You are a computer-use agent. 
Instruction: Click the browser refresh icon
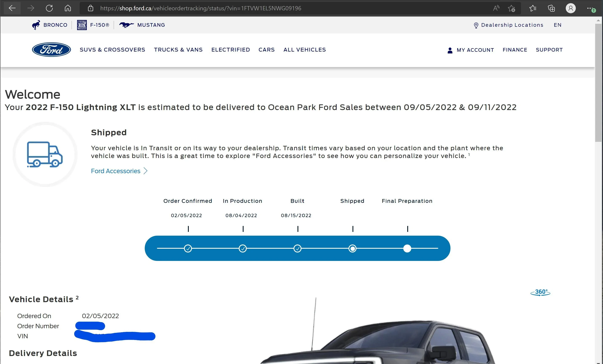[x=49, y=8]
